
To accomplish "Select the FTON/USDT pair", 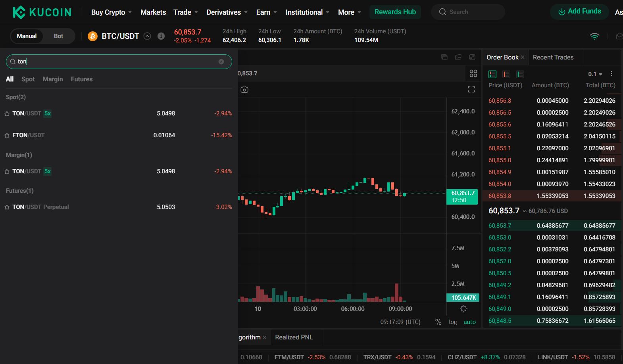I will click(119, 135).
